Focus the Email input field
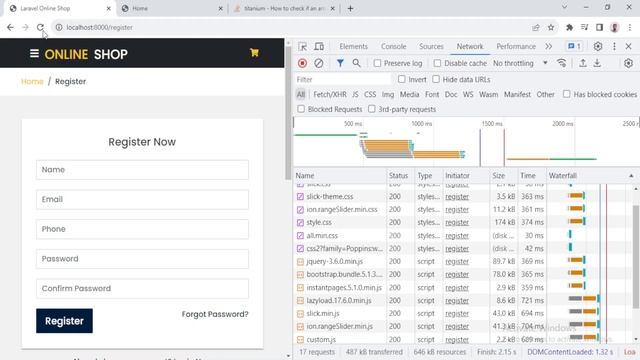Screen dimensions: 640x360 pos(142,200)
